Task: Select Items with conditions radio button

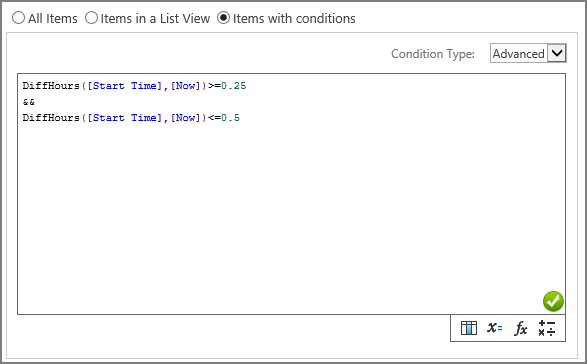Action: [x=223, y=18]
